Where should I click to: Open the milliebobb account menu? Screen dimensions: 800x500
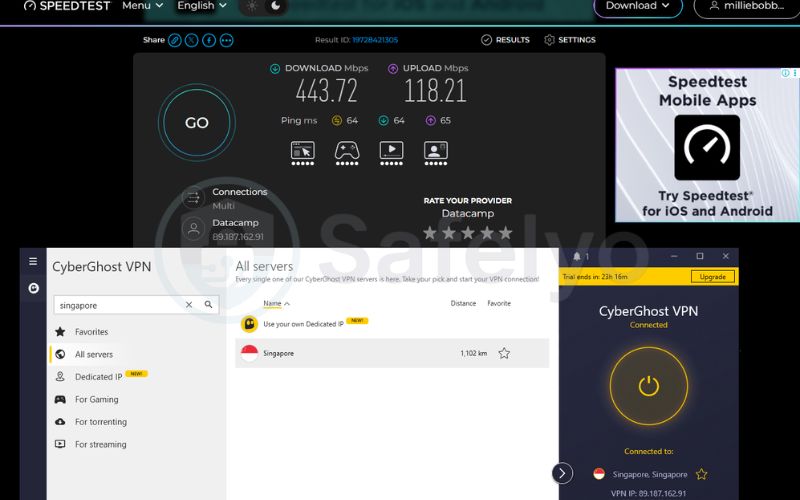(x=746, y=6)
